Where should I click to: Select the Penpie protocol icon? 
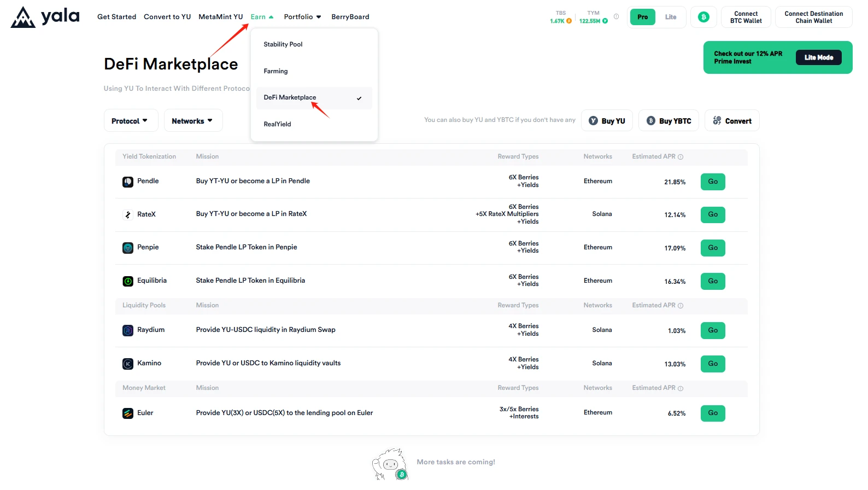[x=128, y=248]
